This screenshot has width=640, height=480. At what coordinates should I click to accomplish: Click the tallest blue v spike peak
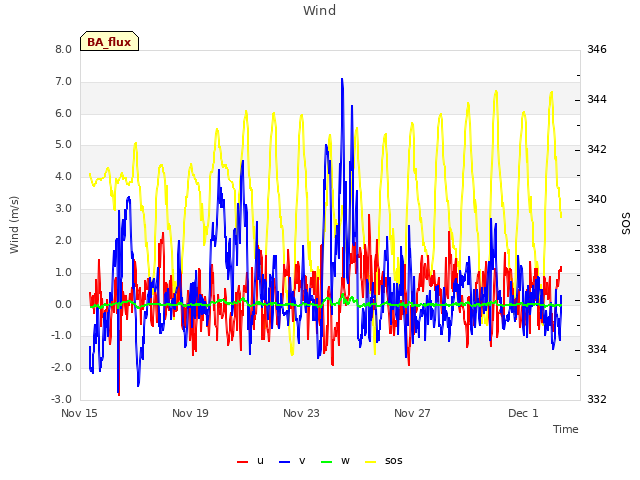342,80
